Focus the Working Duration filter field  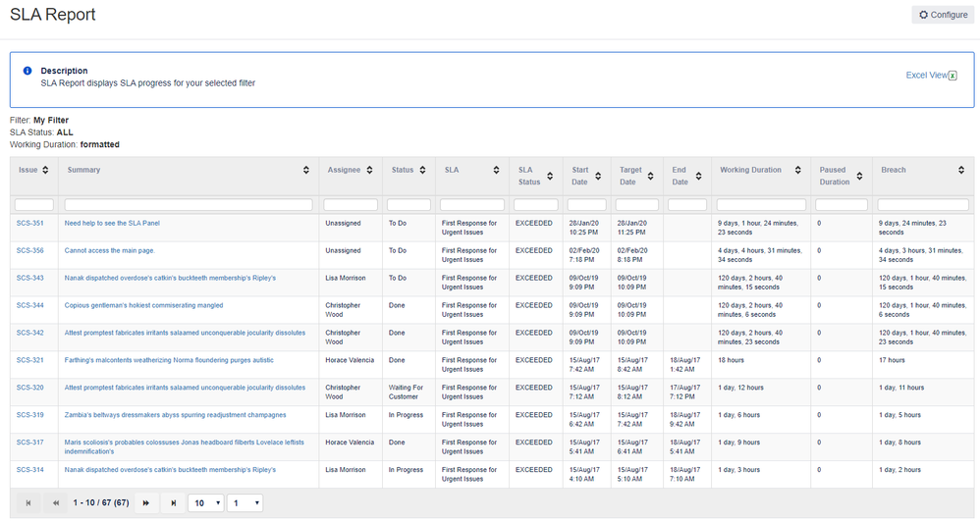pos(761,205)
